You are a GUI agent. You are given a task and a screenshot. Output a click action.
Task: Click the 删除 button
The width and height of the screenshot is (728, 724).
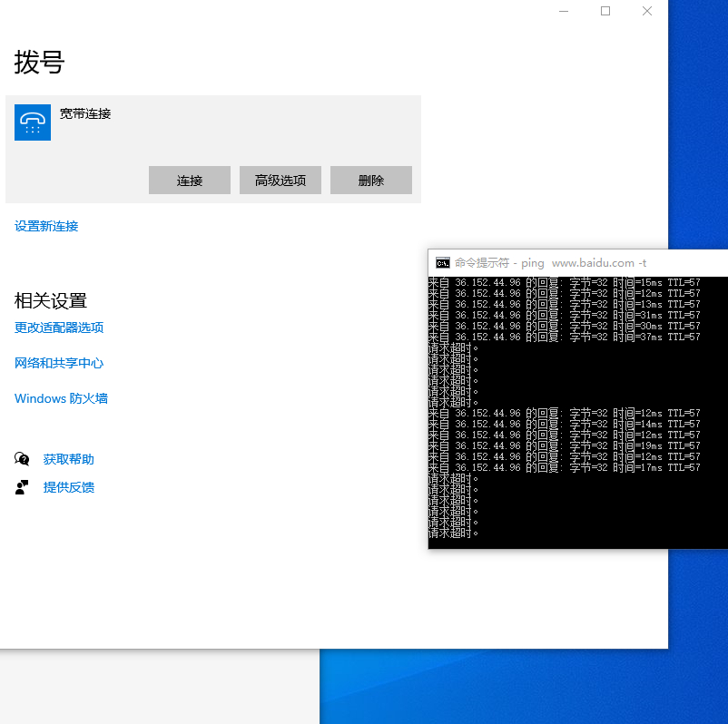371,180
